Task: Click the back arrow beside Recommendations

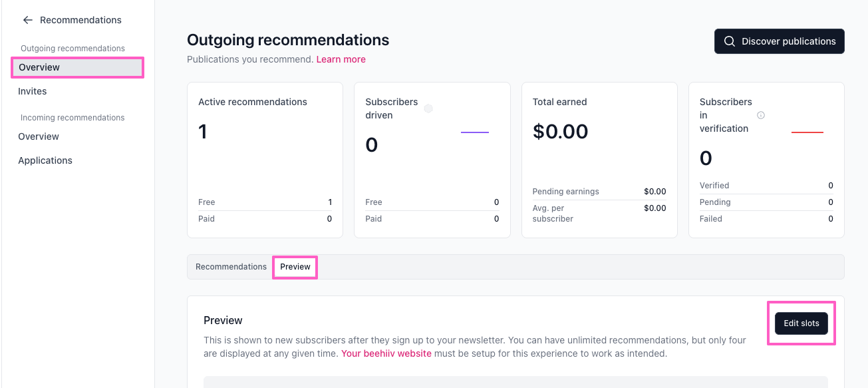Action: click(x=27, y=20)
